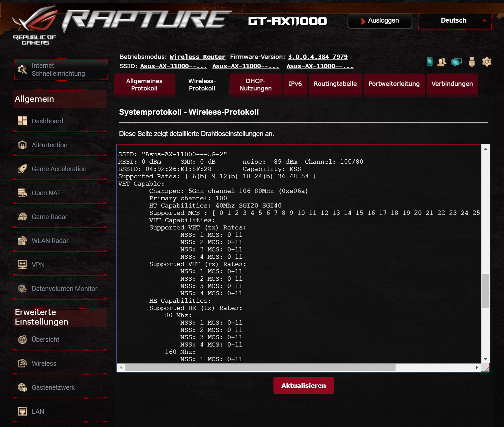504x427 pixels.
Task: Open the Dashboard sidebar item
Action: [47, 121]
